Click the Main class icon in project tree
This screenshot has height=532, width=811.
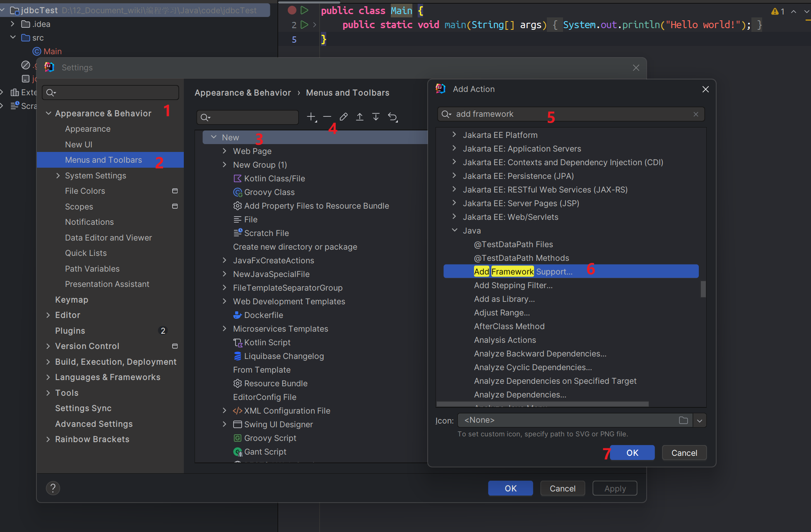click(37, 51)
